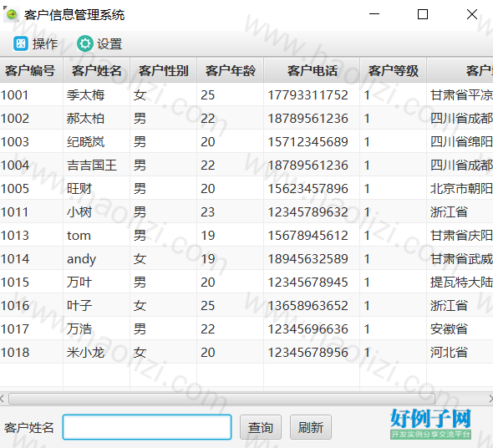Image resolution: width=493 pixels, height=448 pixels.
Task: Select customer ID cell 1002
Action: point(32,118)
